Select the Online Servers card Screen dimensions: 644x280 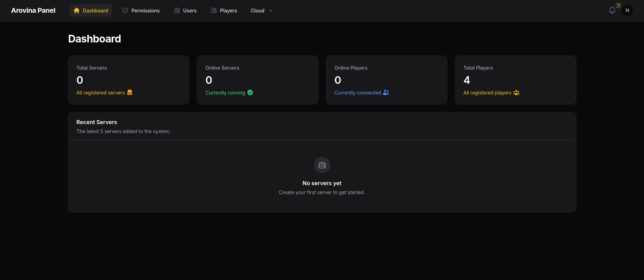[257, 80]
